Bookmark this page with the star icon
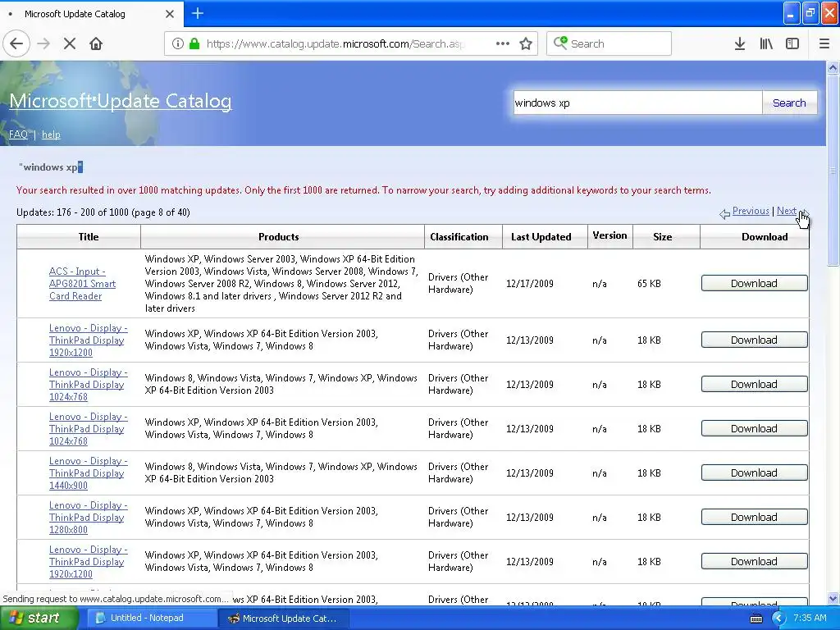 pyautogui.click(x=526, y=43)
